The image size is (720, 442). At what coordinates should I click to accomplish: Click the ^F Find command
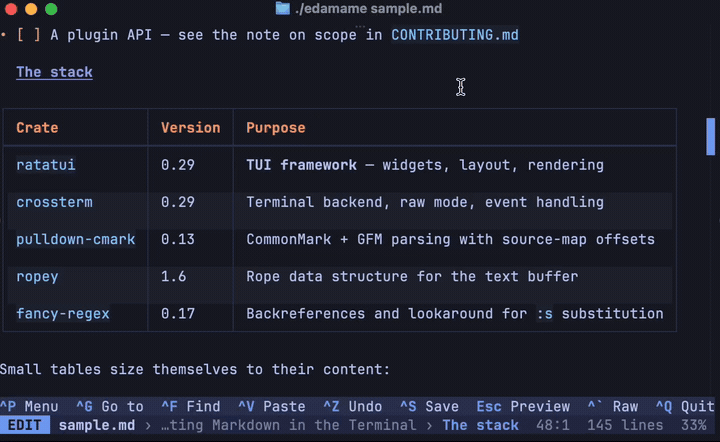point(191,406)
